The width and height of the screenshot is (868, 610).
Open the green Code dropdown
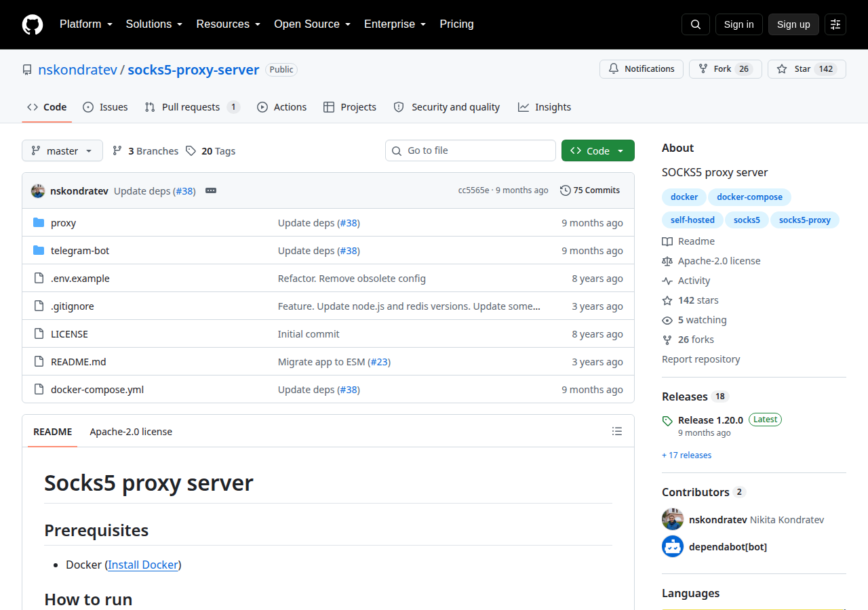pyautogui.click(x=598, y=150)
